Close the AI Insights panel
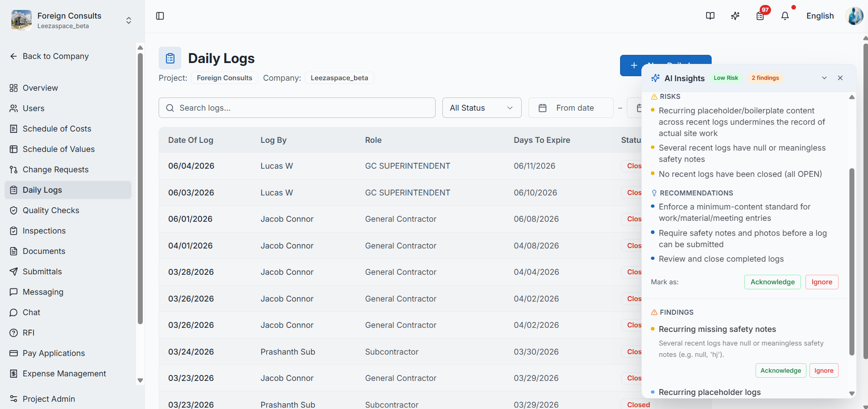Screen dimensions: 868x409 (840, 78)
